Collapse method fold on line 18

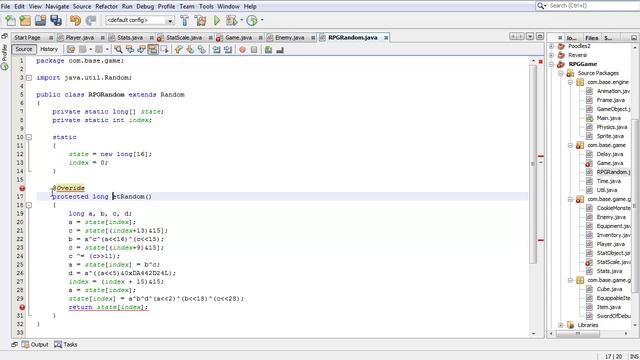pos(29,205)
